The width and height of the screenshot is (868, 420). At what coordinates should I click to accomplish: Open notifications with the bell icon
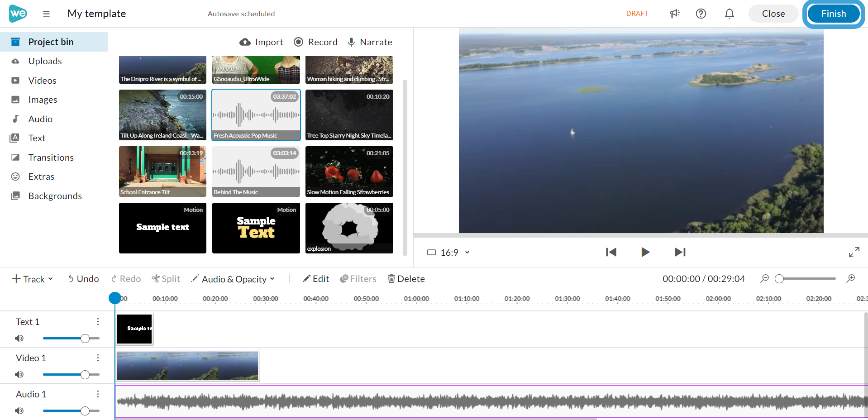729,14
